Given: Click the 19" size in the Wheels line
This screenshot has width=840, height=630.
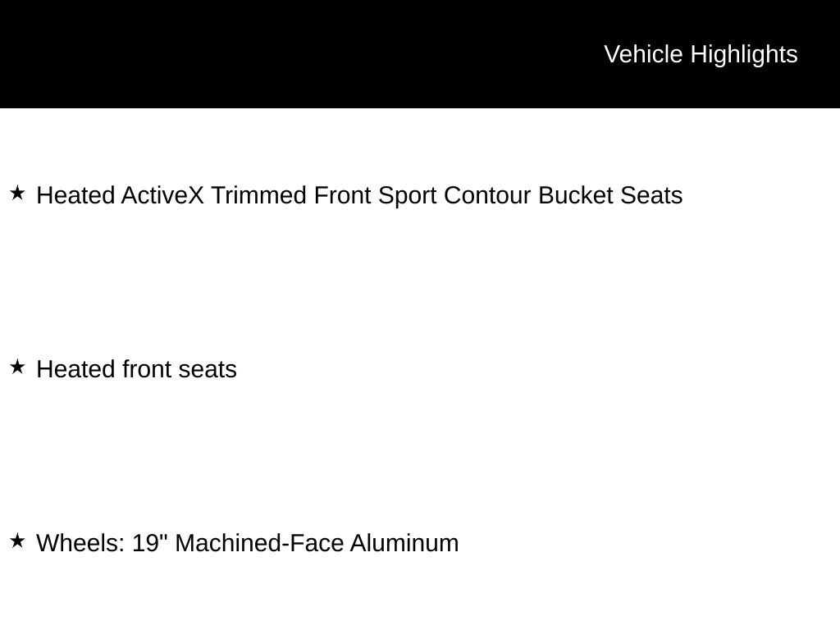Looking at the screenshot, I should 150,543.
